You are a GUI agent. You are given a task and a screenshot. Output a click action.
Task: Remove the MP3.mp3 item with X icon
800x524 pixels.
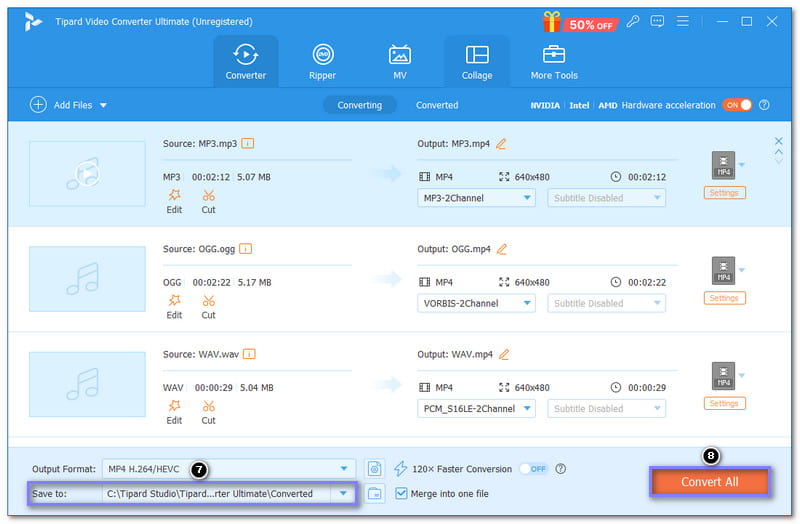click(x=778, y=141)
